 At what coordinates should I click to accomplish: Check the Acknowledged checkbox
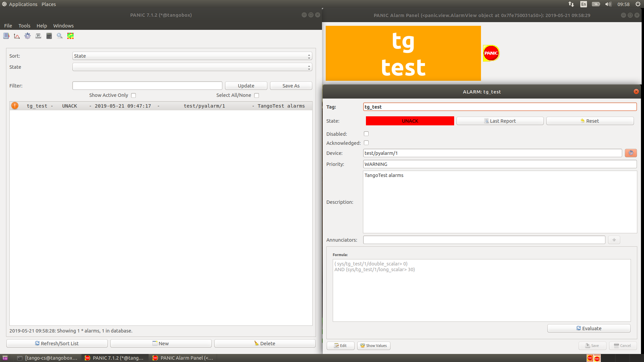tap(366, 143)
